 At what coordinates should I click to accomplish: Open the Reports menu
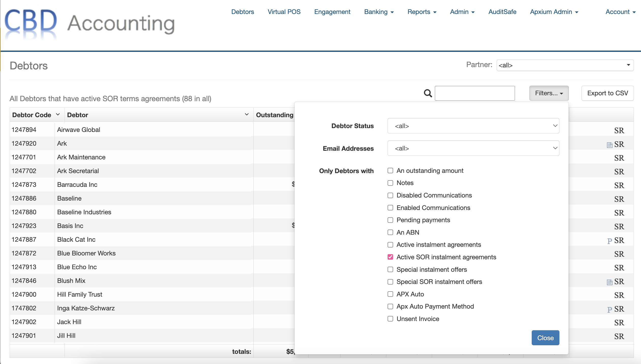(x=422, y=12)
